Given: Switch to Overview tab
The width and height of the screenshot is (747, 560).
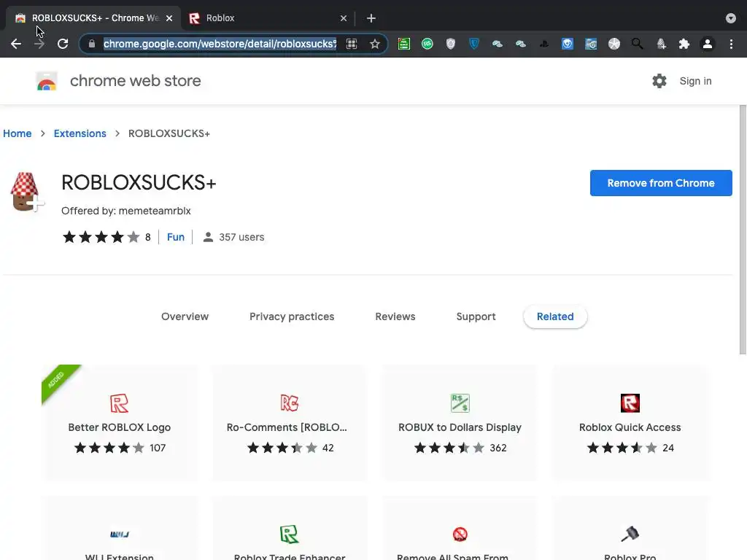Looking at the screenshot, I should tap(185, 316).
